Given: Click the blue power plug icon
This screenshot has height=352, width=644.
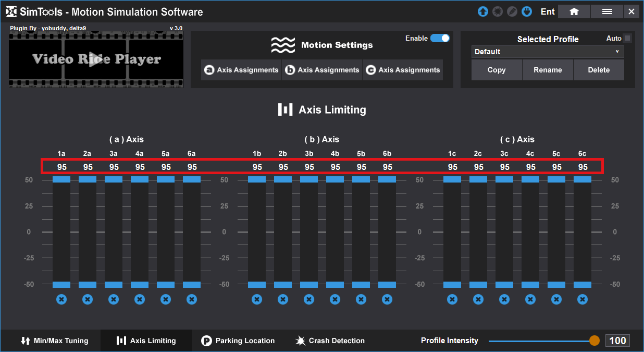Looking at the screenshot, I should pos(527,11).
